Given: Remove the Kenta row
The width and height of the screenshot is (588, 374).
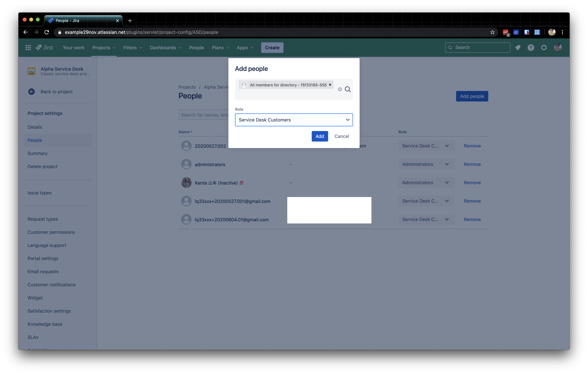Looking at the screenshot, I should click(x=472, y=183).
